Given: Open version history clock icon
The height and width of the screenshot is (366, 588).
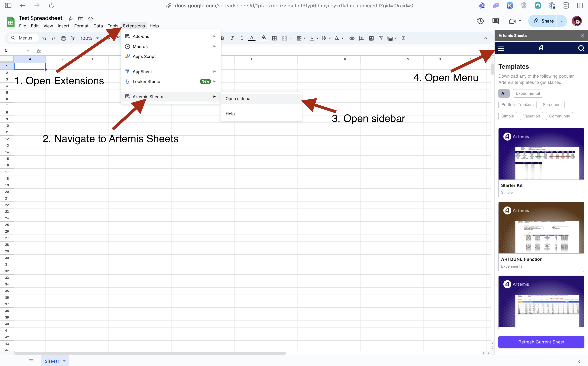Looking at the screenshot, I should 480,21.
